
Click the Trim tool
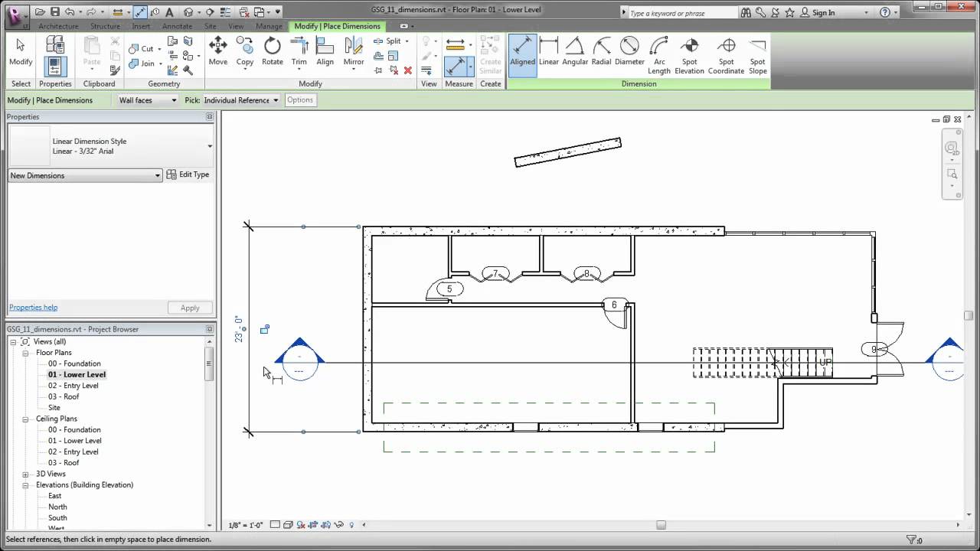(299, 52)
